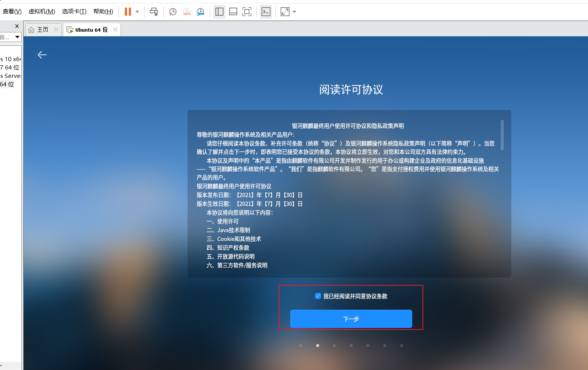Click the back arrow in the installer
This screenshot has width=588, height=370.
(x=42, y=55)
